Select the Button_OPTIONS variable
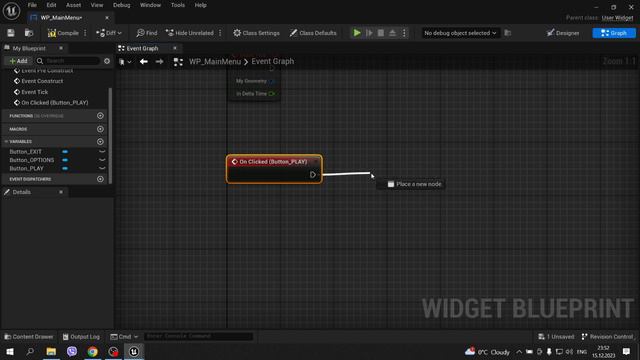This screenshot has height=360, width=640. (x=31, y=160)
